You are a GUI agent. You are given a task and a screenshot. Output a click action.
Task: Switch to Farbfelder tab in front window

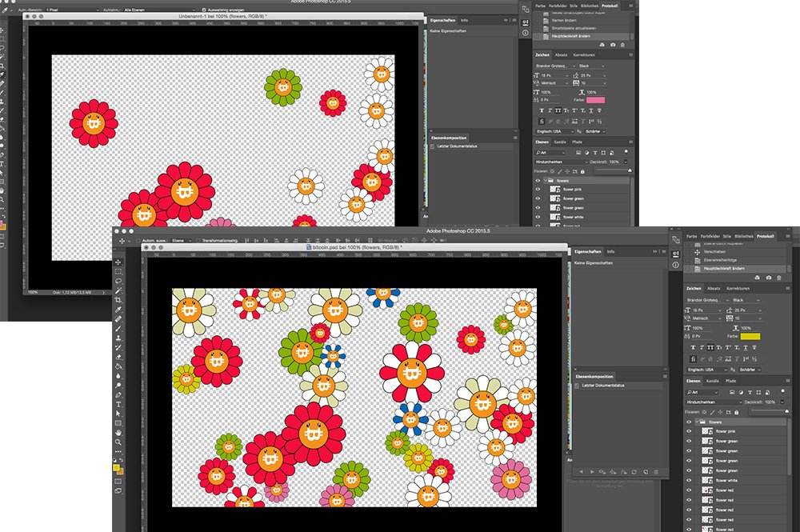(710, 236)
